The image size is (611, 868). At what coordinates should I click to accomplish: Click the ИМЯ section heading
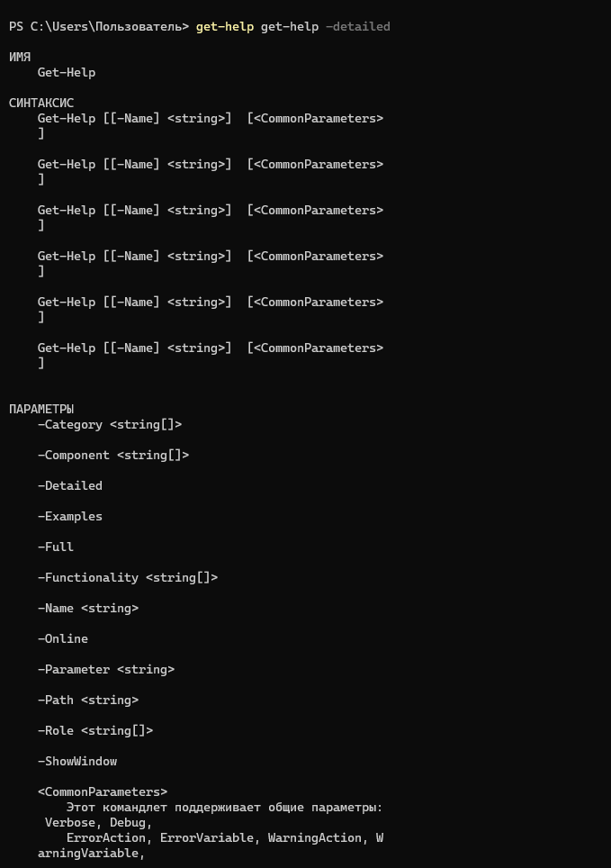[x=20, y=57]
